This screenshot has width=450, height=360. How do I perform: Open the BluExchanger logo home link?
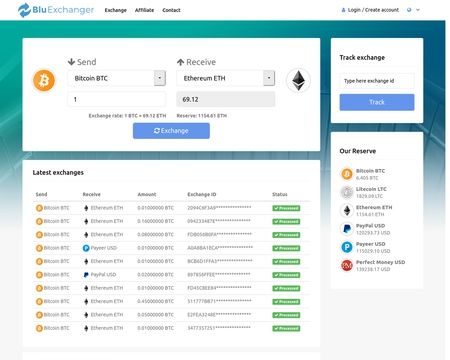pyautogui.click(x=56, y=10)
